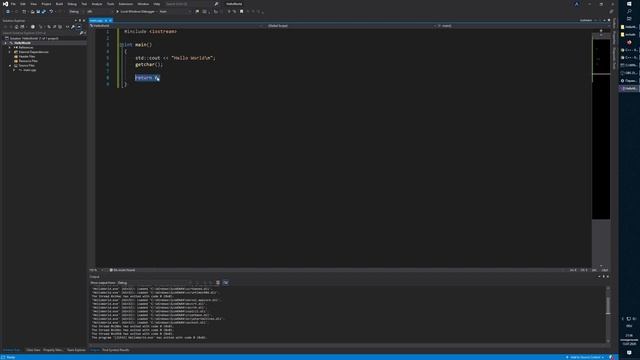Open the Edit menu
Image resolution: width=640 pixels, height=360 pixels.
(23, 4)
